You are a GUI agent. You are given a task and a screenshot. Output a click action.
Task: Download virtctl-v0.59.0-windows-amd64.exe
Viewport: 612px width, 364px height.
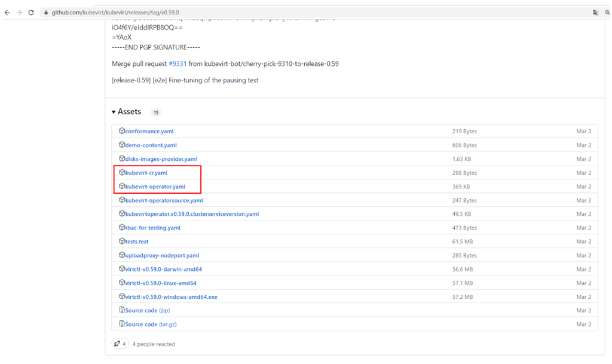pos(172,297)
